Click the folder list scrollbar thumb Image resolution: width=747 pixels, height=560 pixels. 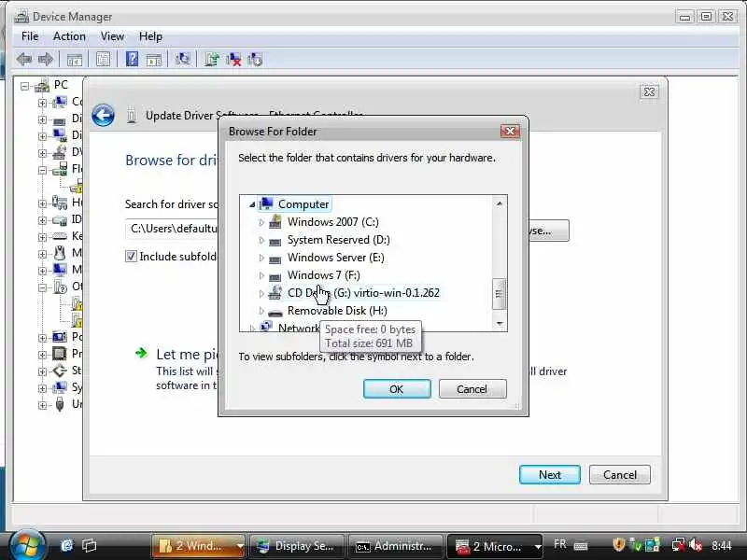499,294
